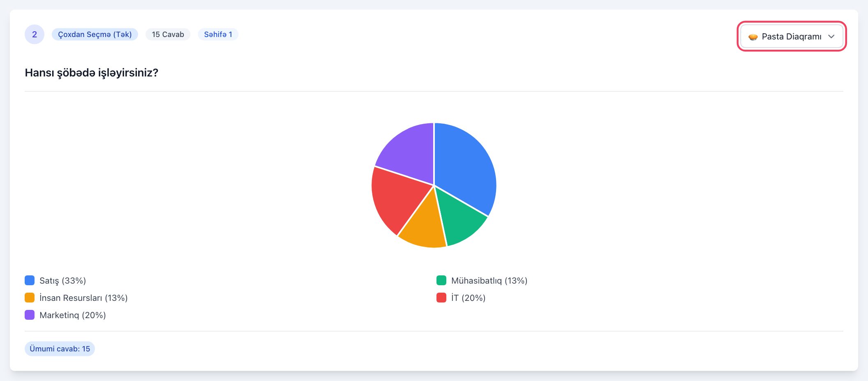Click the orange İnsan Resursları legend swatch

point(30,298)
